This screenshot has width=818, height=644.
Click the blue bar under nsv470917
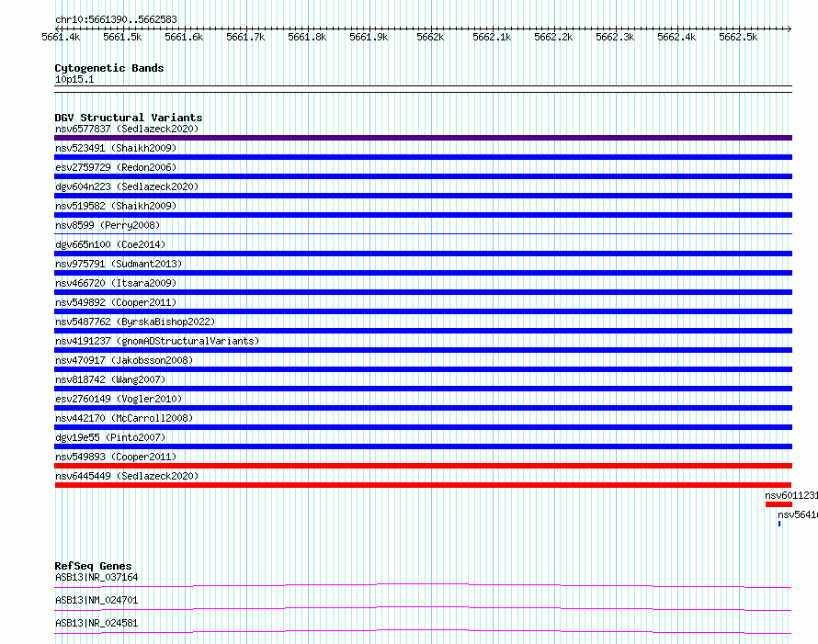point(423,369)
